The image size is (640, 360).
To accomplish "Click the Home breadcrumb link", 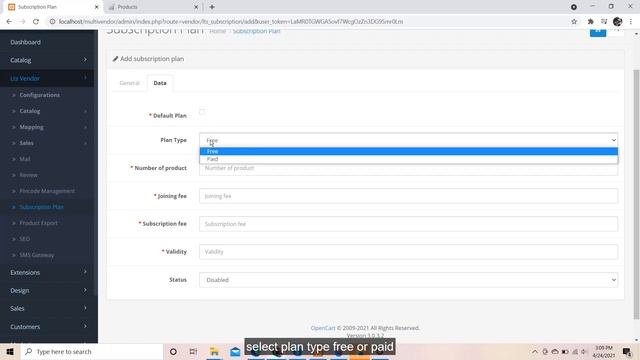I will 218,31.
